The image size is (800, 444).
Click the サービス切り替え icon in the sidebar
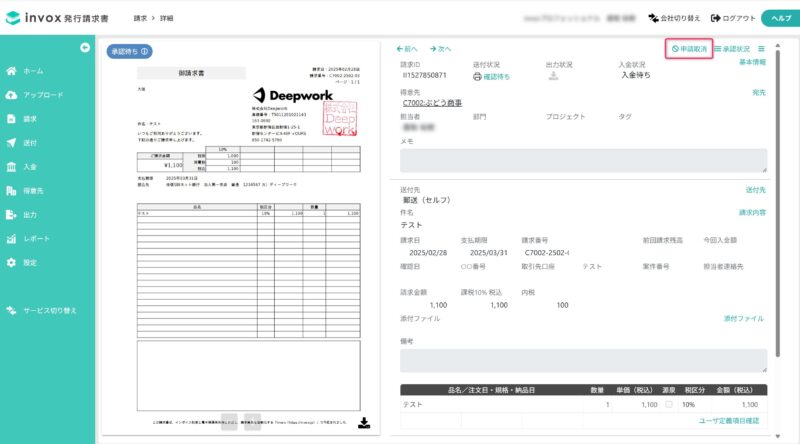coord(11,310)
